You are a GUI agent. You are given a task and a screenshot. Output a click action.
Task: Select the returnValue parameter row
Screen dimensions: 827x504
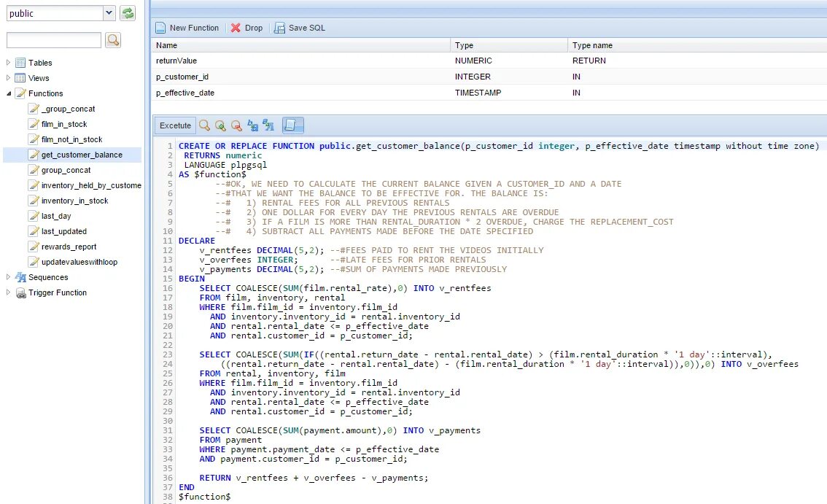click(x=489, y=61)
